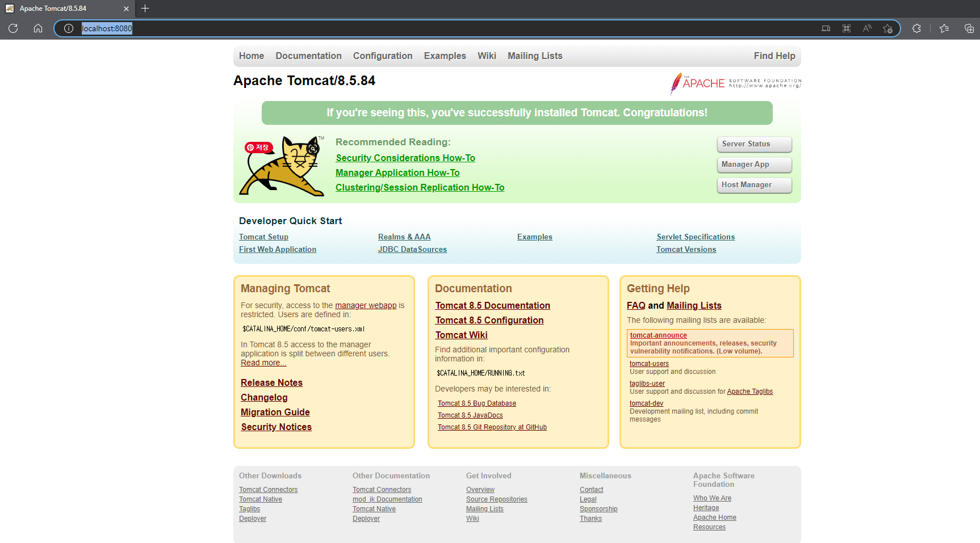Click the Pinterest save badge on the Tomcat image
This screenshot has width=980, height=543.
tap(259, 148)
